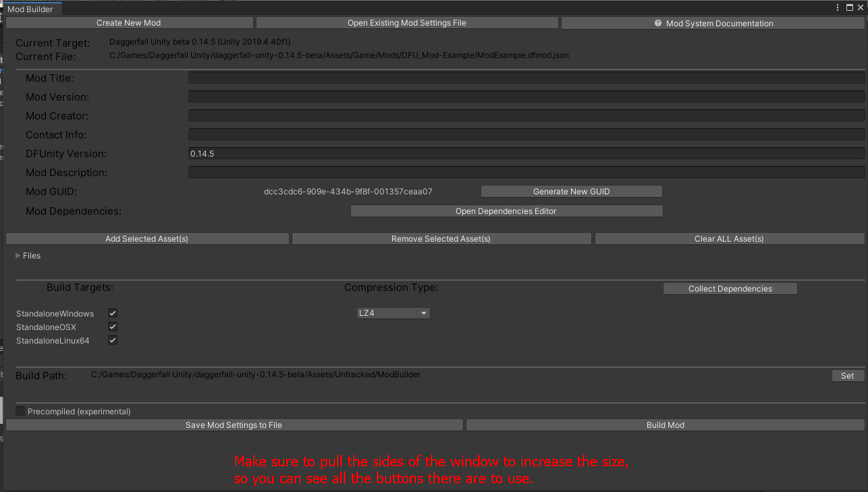Close the Mod Builder window

coord(860,7)
